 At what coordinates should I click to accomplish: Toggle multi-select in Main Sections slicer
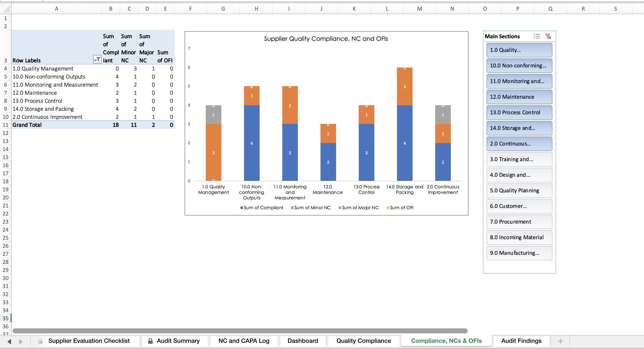pos(537,36)
